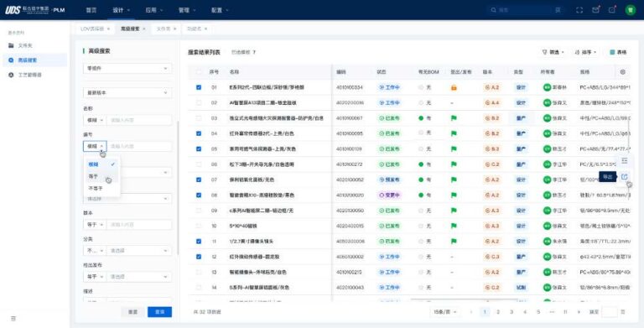Go to page 2 in pagination
This screenshot has width=644, height=328.
coord(498,312)
